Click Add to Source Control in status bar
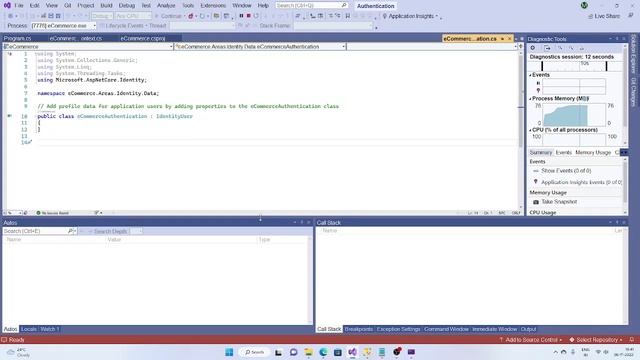 [531, 340]
